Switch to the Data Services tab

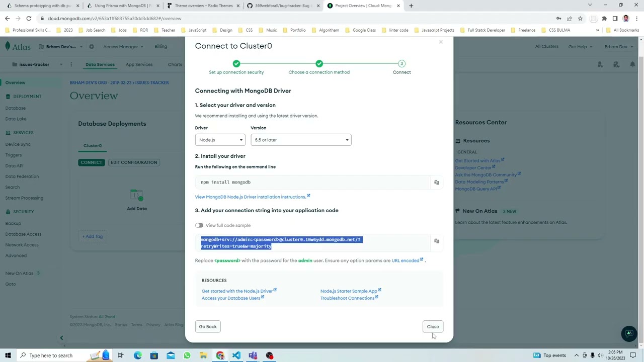[100, 64]
